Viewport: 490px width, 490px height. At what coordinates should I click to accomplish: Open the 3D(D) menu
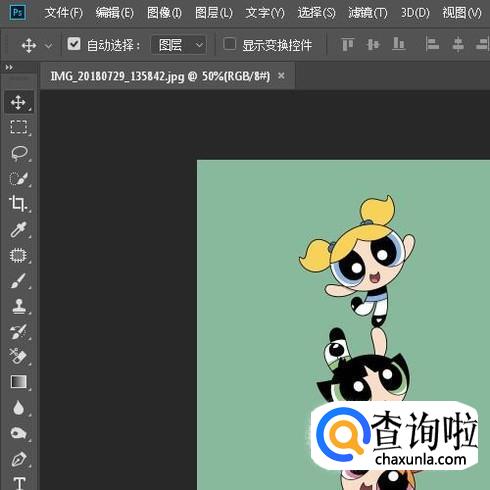tap(415, 13)
